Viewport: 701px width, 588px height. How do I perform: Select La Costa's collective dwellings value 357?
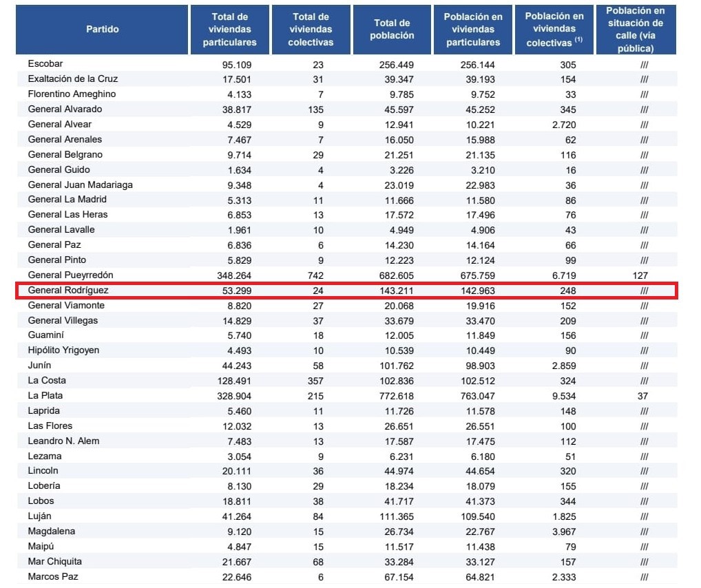coord(315,381)
